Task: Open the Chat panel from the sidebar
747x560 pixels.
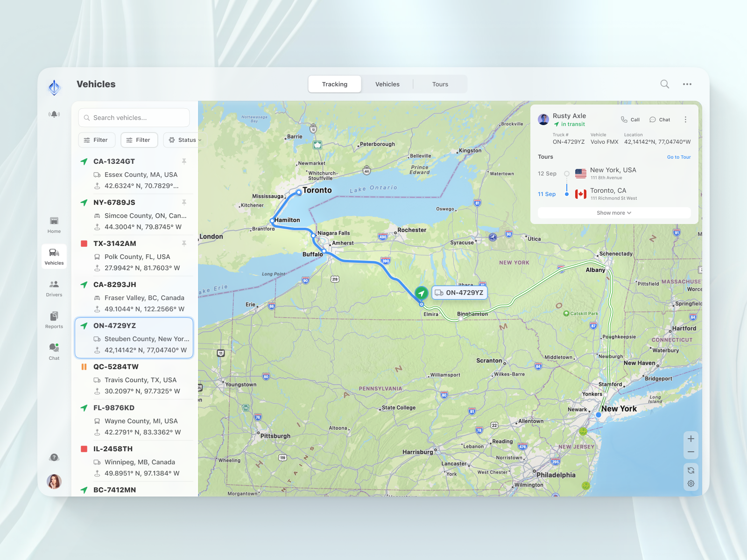Action: pyautogui.click(x=54, y=350)
